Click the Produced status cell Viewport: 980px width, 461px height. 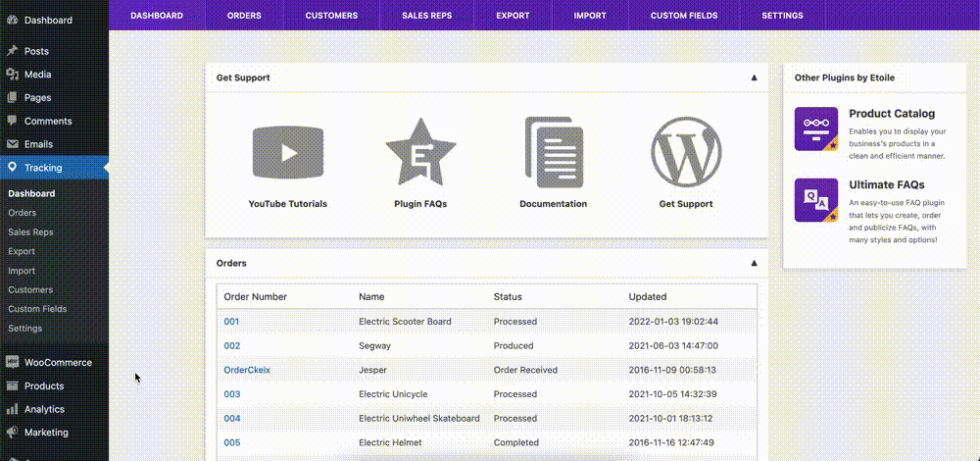coord(514,346)
